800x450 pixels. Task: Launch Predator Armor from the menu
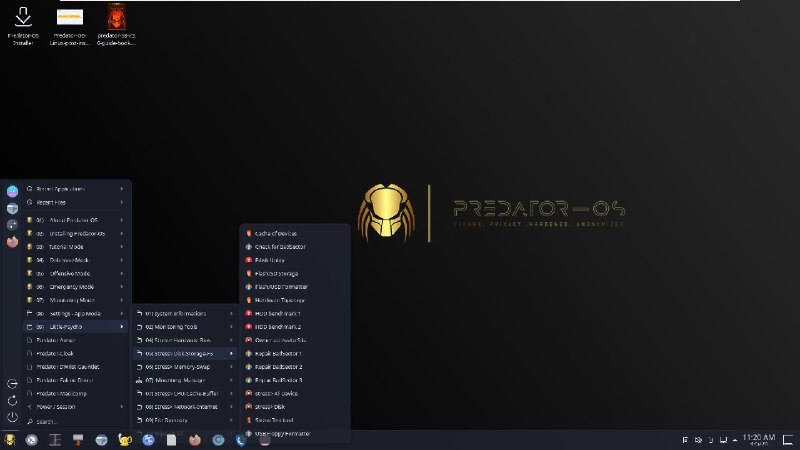[76, 340]
